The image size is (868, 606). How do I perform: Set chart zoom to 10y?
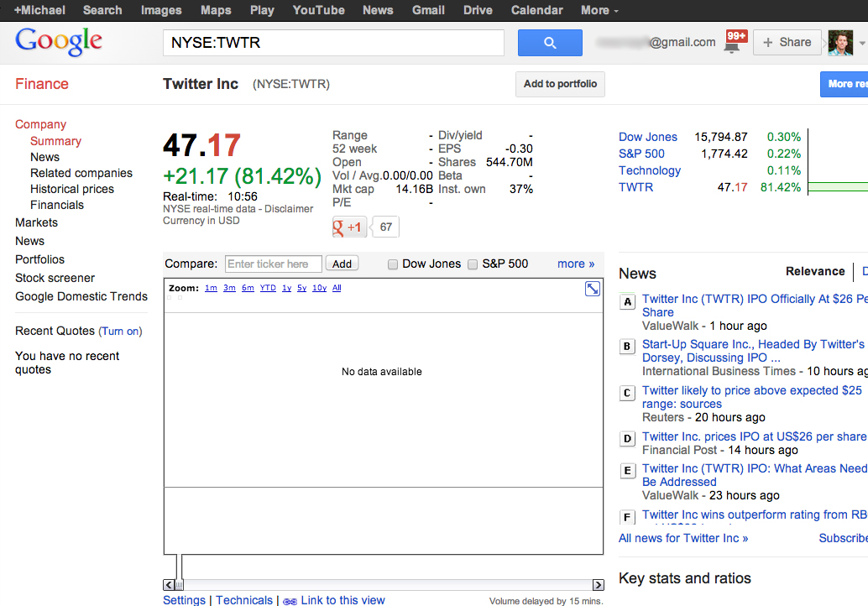(x=319, y=288)
